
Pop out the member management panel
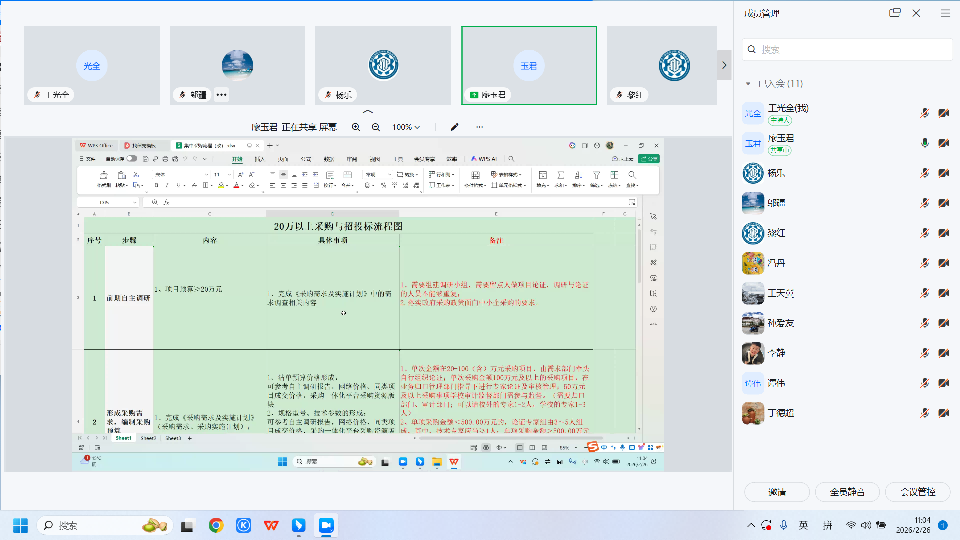pos(895,13)
